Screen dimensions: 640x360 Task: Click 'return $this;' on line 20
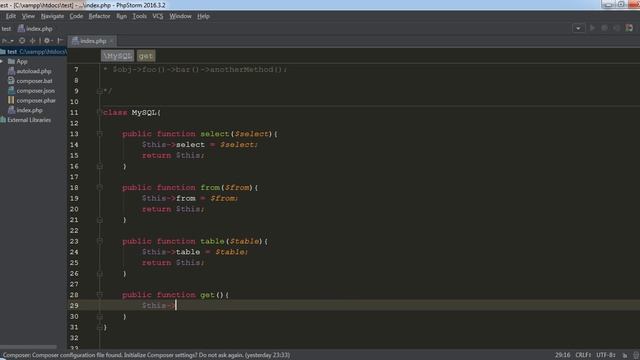tap(173, 209)
